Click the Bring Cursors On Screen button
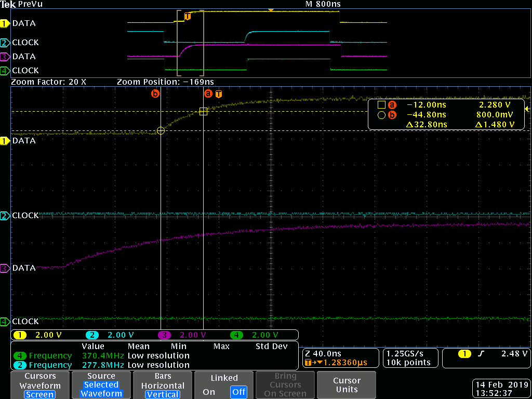 point(285,385)
